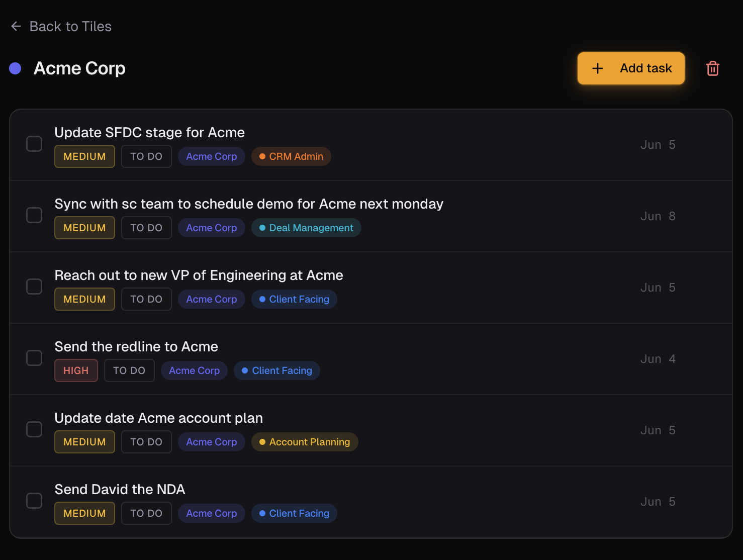
Task: Click the Add task button
Action: [631, 68]
